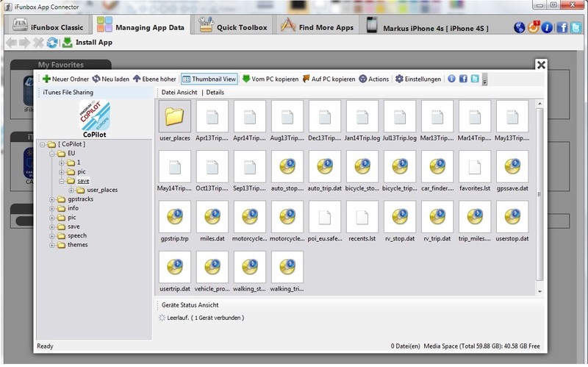Select the speech folder in tree
This screenshot has width=588, height=367.
point(76,236)
